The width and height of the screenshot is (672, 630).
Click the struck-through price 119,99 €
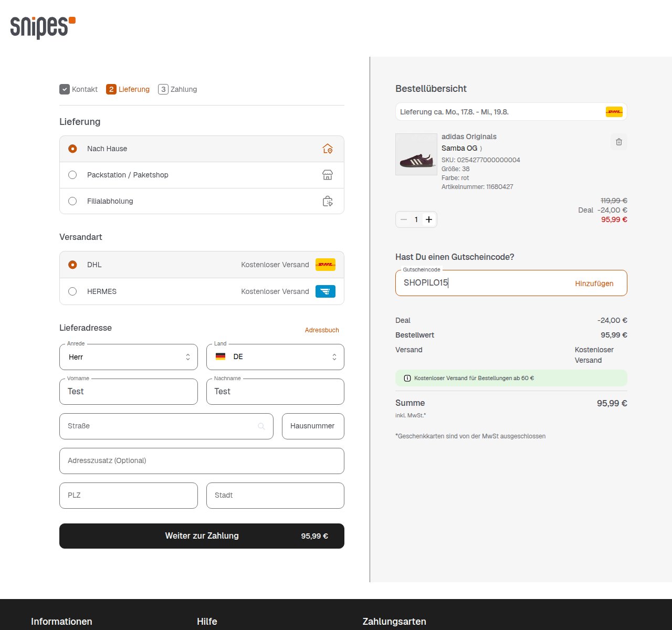(614, 201)
